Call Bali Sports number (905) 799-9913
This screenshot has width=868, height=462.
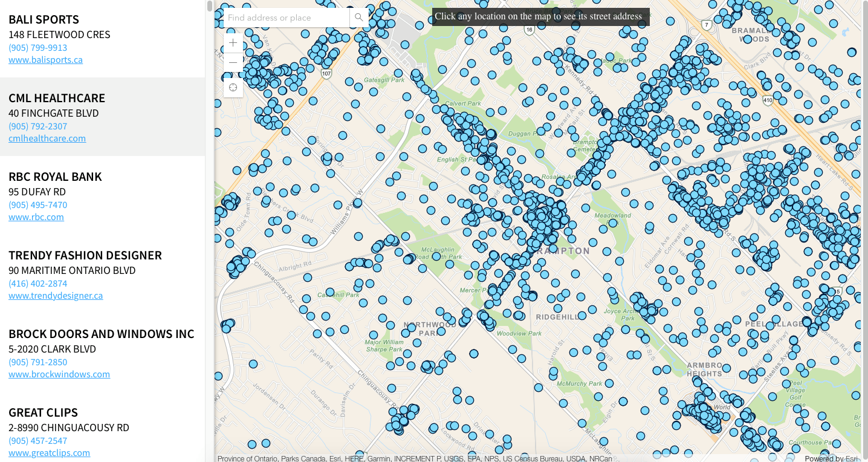point(37,48)
